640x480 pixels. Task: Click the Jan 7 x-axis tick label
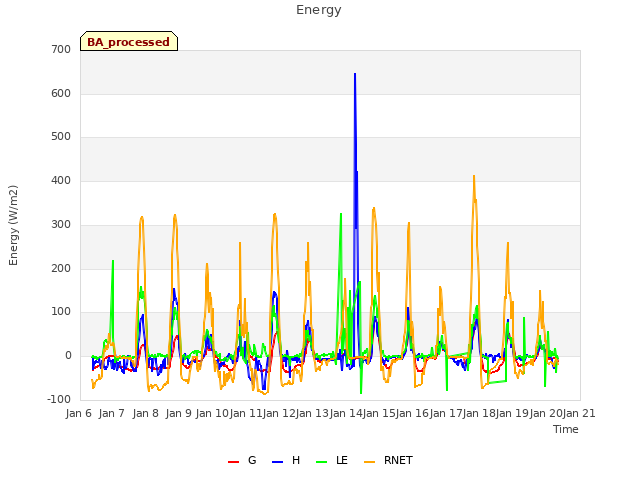coord(112,413)
